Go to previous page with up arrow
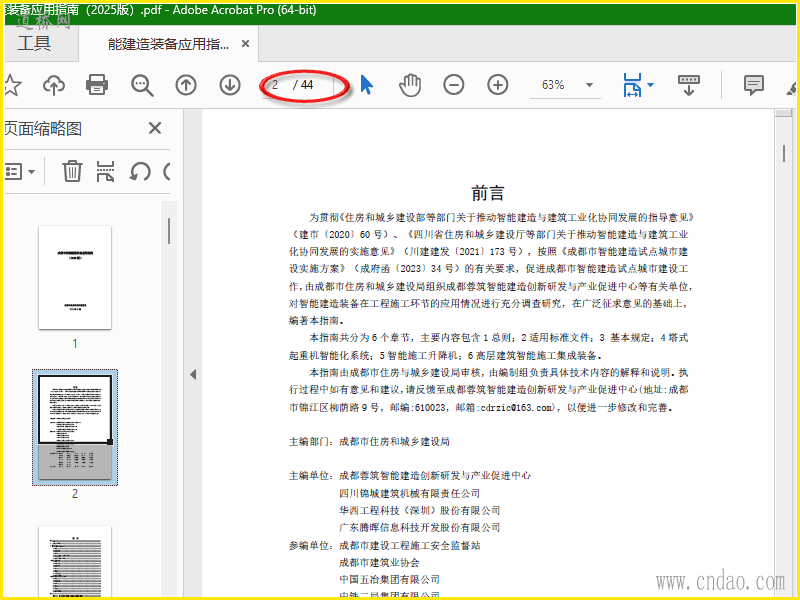Image resolution: width=800 pixels, height=600 pixels. (x=186, y=85)
